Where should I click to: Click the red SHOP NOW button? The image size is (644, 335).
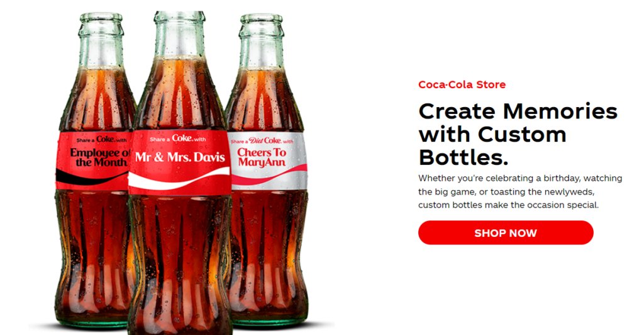pyautogui.click(x=506, y=232)
